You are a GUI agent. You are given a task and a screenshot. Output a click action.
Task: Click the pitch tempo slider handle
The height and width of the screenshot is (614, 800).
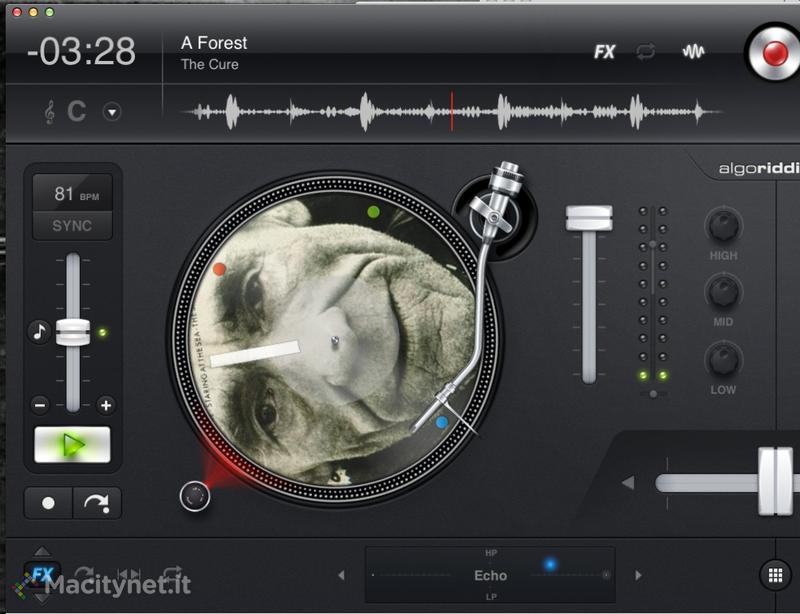tap(73, 332)
